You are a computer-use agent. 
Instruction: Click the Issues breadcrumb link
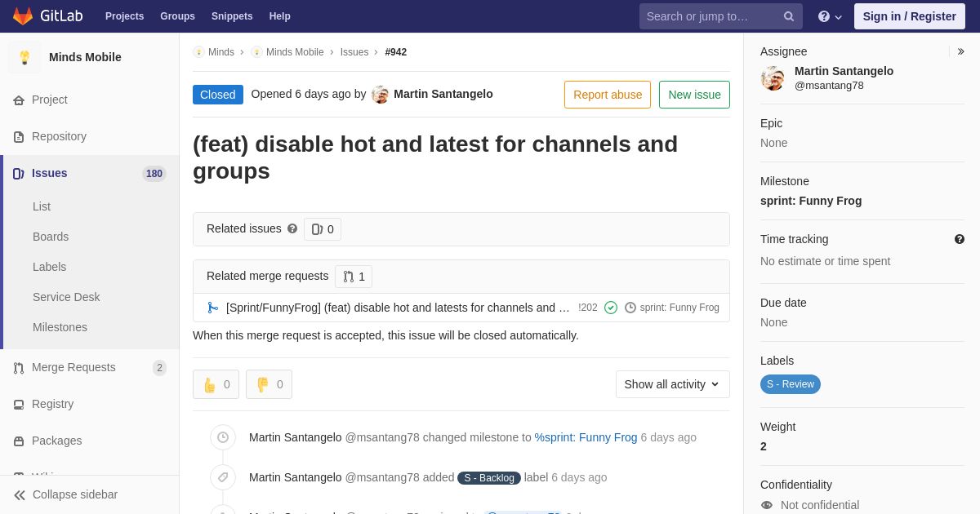(x=354, y=52)
